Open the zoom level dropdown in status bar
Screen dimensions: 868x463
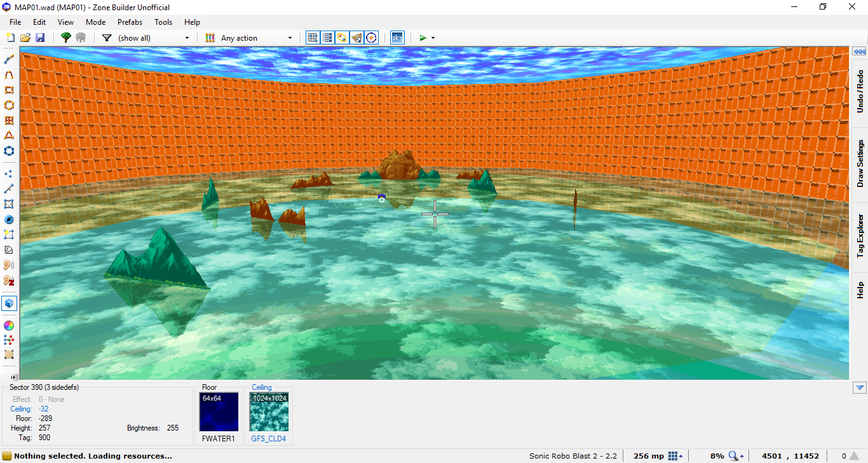coord(736,456)
